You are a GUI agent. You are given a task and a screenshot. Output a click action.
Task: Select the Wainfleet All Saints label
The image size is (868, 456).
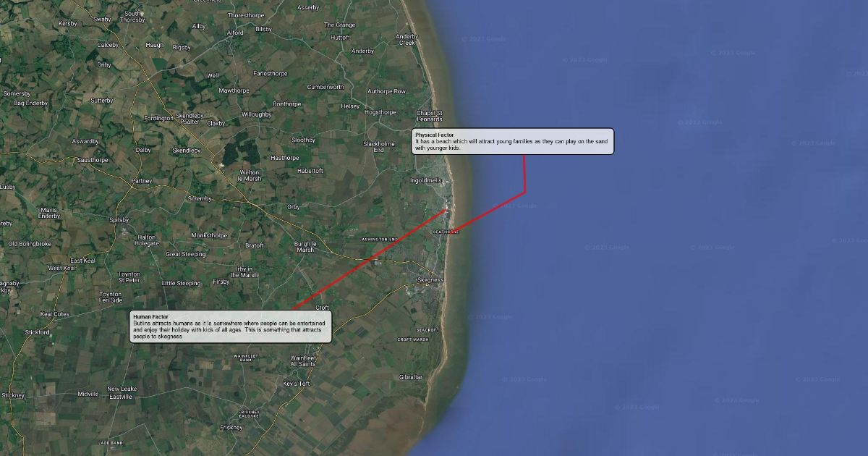[304, 360]
